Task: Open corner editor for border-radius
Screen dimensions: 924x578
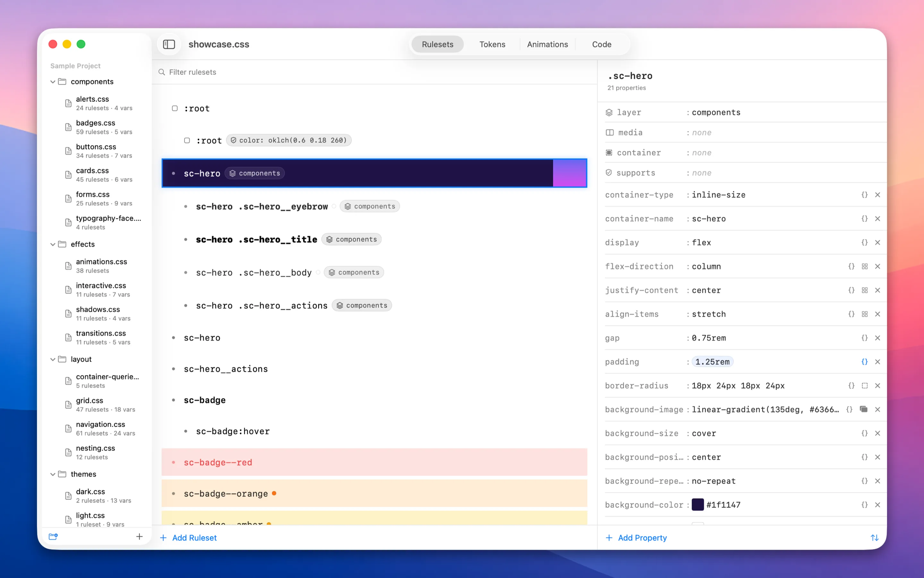Action: point(864,386)
